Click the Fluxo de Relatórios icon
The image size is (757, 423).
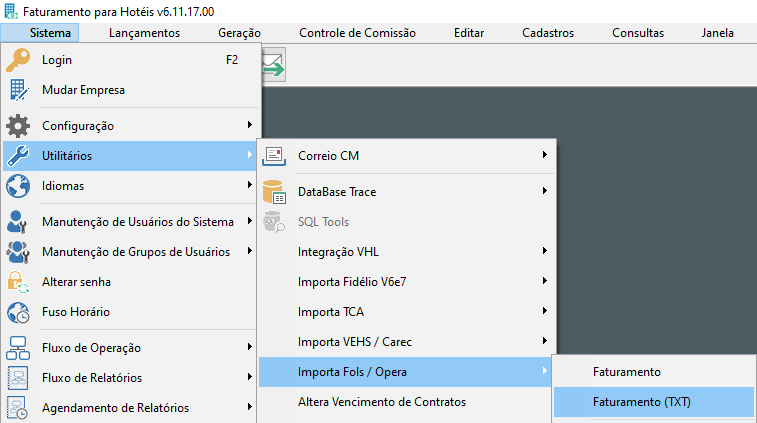(18, 378)
